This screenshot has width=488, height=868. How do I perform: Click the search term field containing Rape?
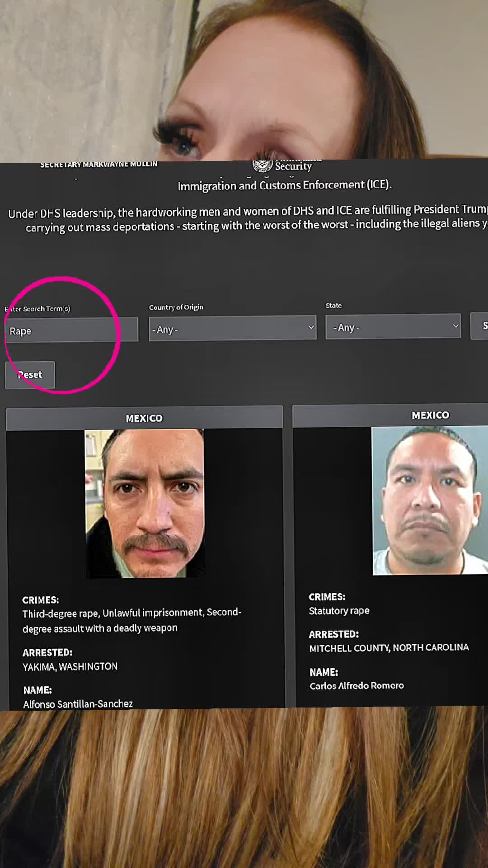[71, 330]
